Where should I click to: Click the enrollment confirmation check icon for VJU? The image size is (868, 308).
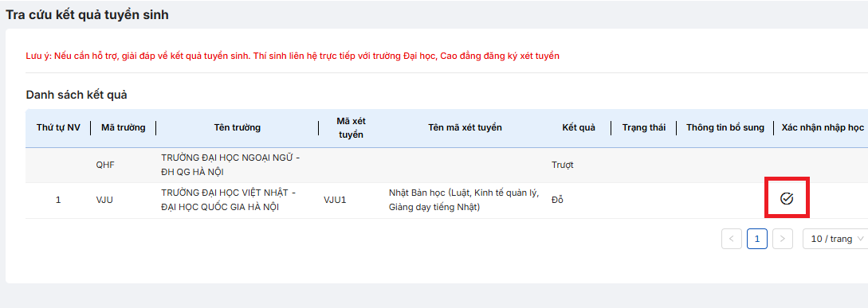(x=786, y=198)
